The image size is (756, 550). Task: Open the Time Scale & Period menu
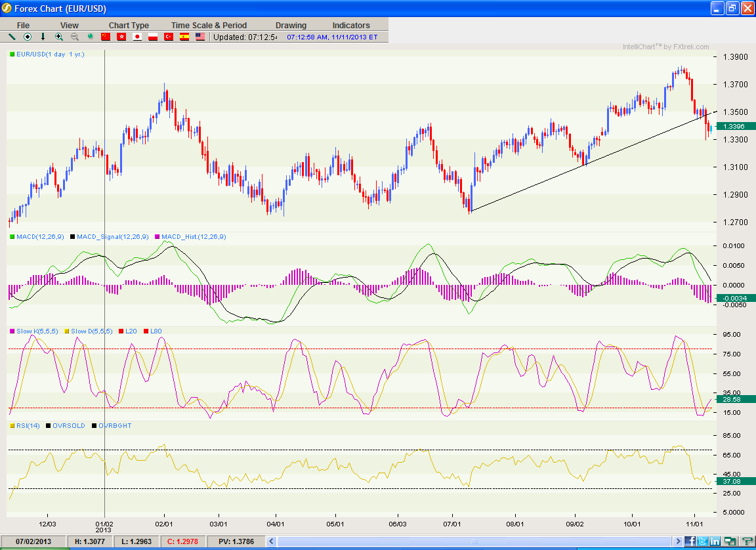209,25
